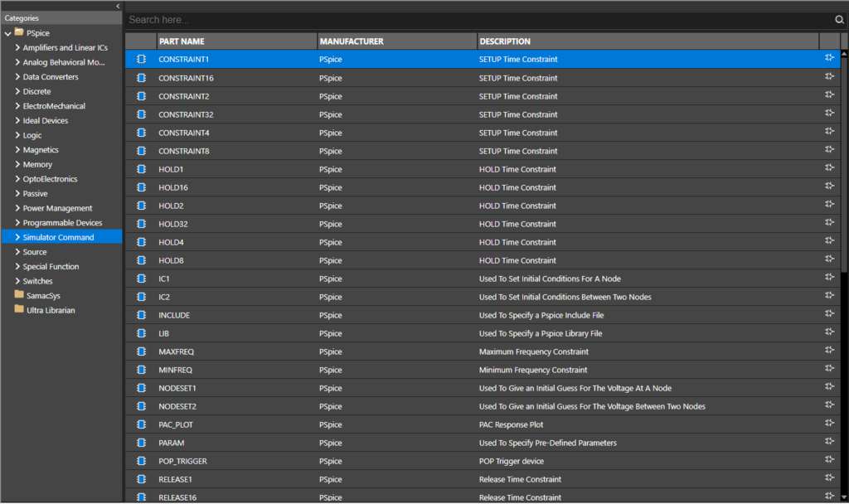Select the CONSTRAINT4 part name
The height and width of the screenshot is (504, 849).
tap(183, 133)
